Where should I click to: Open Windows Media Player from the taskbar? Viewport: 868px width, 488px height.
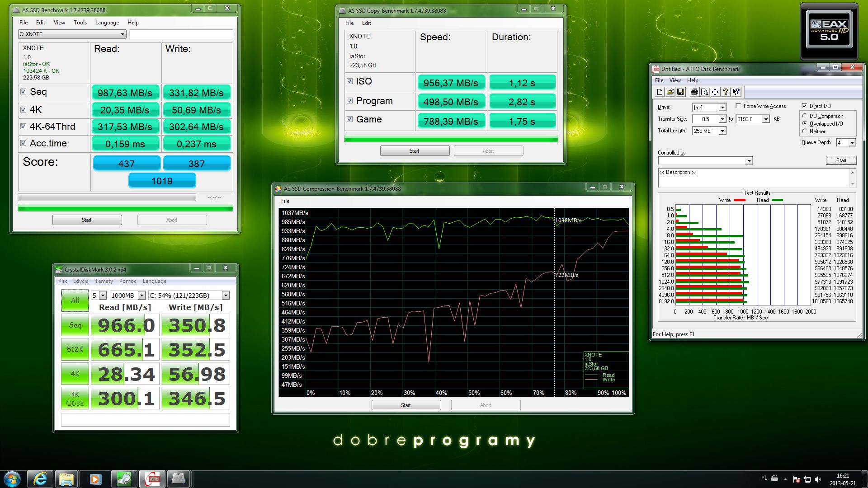point(95,479)
